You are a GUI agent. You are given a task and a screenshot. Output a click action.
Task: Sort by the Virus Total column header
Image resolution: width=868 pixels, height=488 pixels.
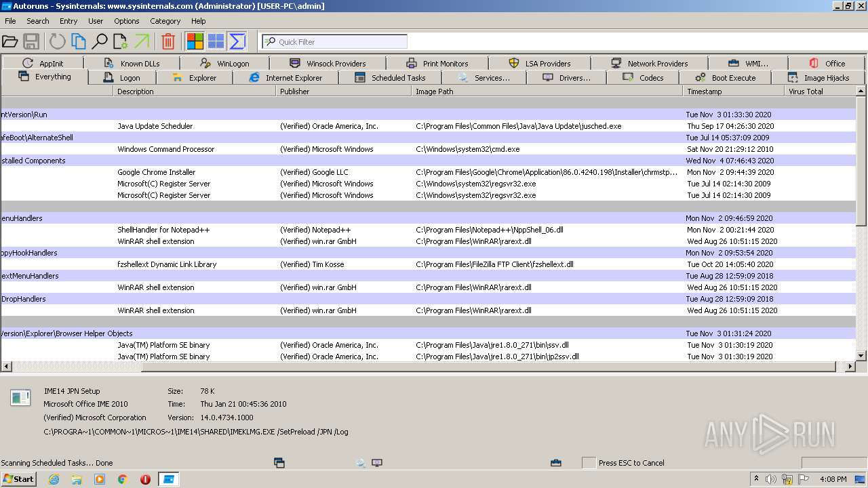tap(820, 91)
